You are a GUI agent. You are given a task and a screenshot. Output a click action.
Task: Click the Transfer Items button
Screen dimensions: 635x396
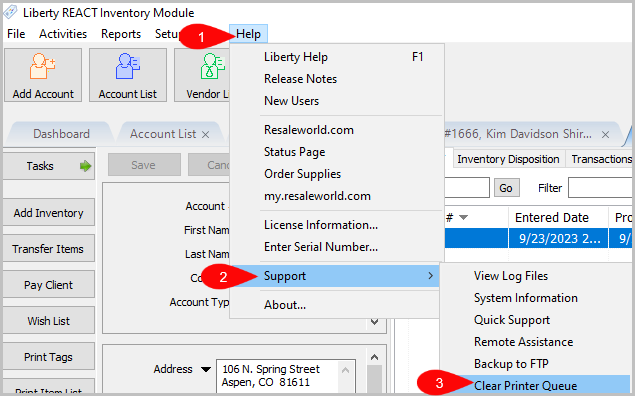click(49, 249)
